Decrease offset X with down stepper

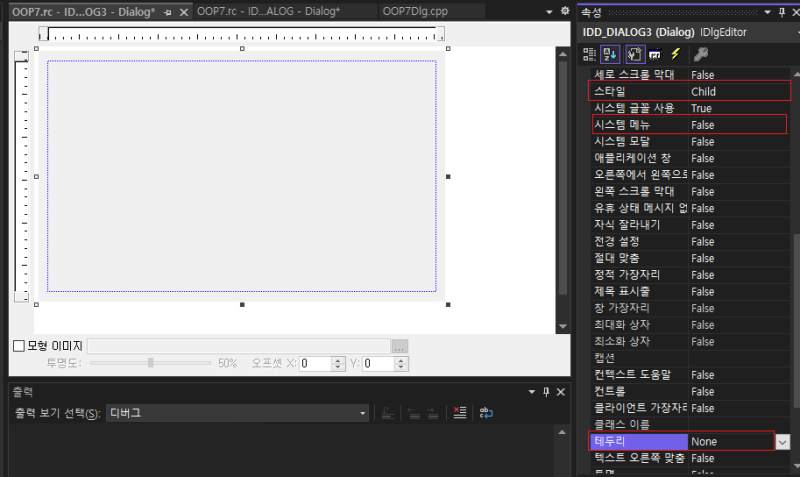[x=338, y=367]
